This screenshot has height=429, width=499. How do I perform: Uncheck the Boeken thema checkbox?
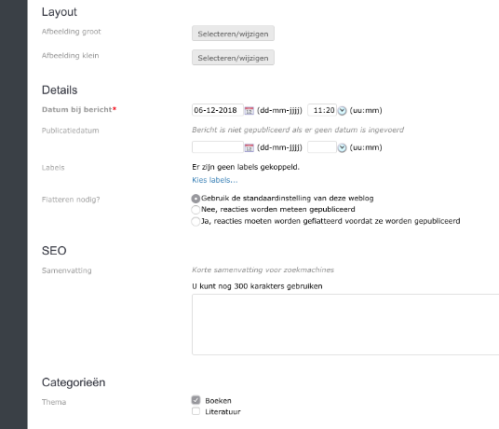(x=196, y=400)
